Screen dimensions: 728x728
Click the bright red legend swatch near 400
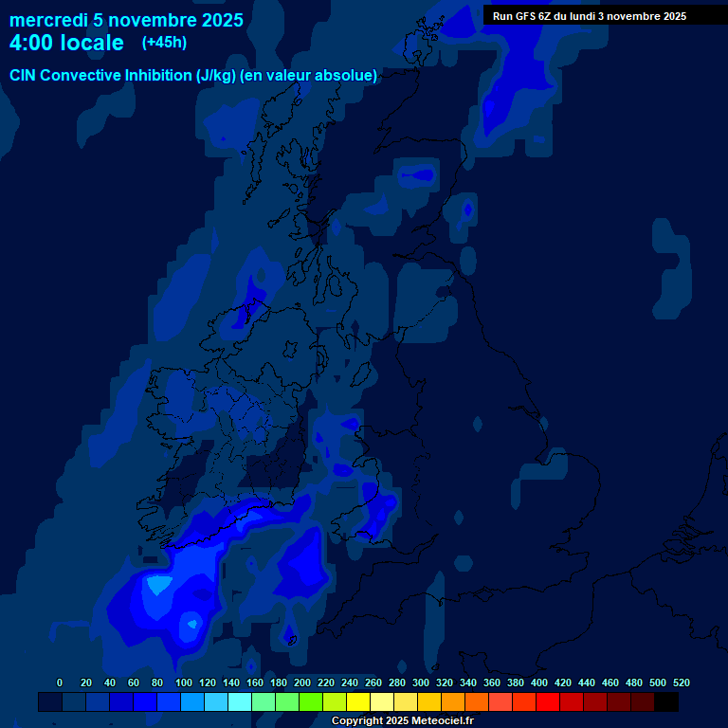click(548, 702)
